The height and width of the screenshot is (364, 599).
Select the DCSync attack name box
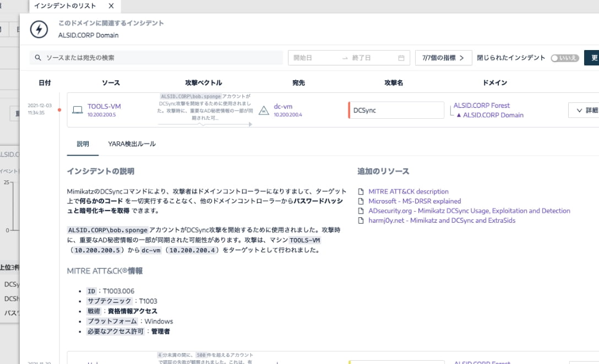[396, 110]
